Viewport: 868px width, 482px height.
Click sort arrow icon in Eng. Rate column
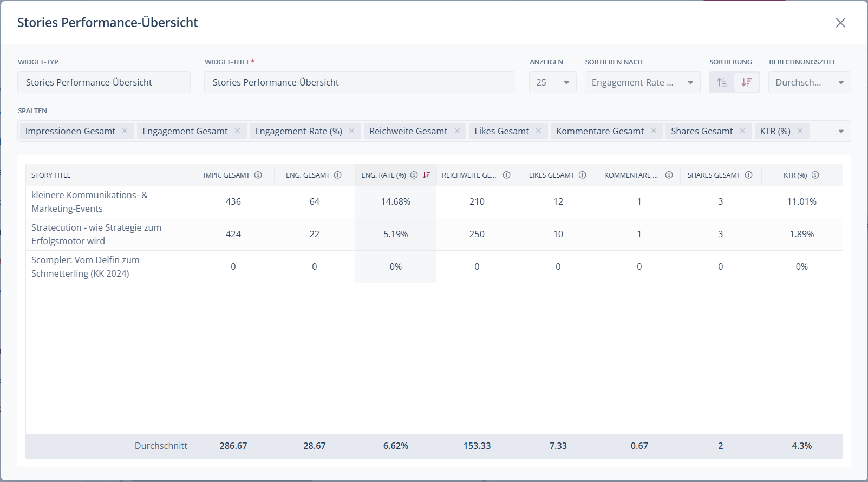(426, 175)
